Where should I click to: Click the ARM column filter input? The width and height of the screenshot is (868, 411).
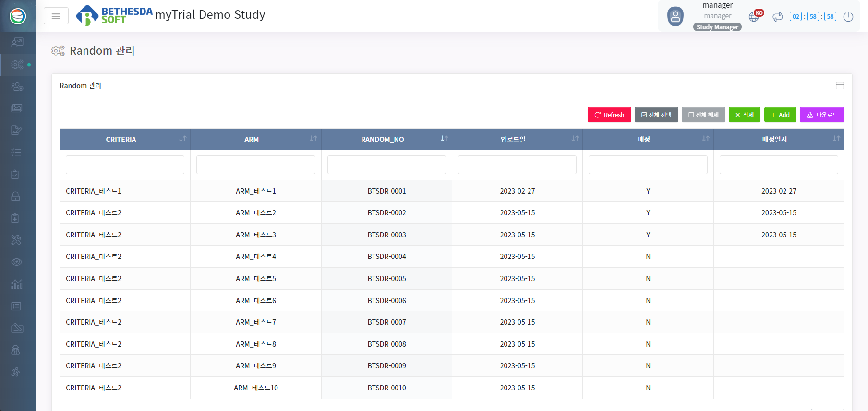click(x=256, y=165)
